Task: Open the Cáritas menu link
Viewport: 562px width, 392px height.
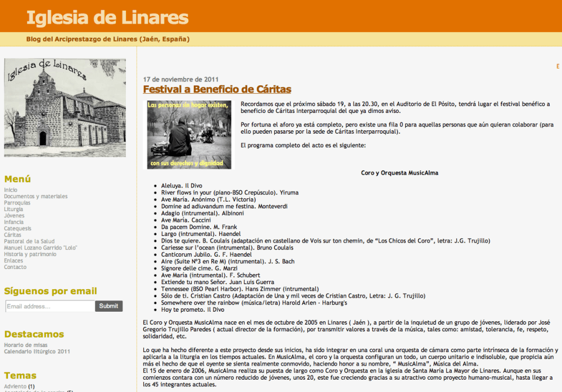Action: [x=12, y=235]
